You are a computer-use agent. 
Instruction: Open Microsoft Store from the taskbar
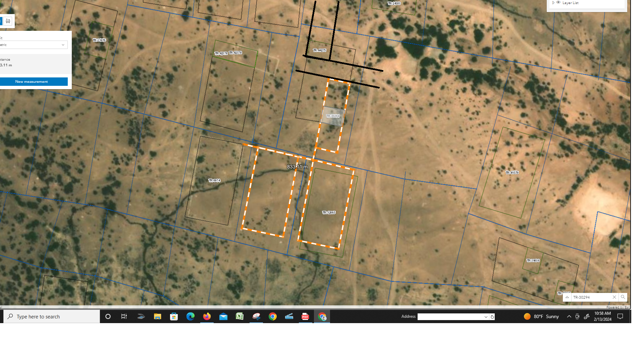174,316
